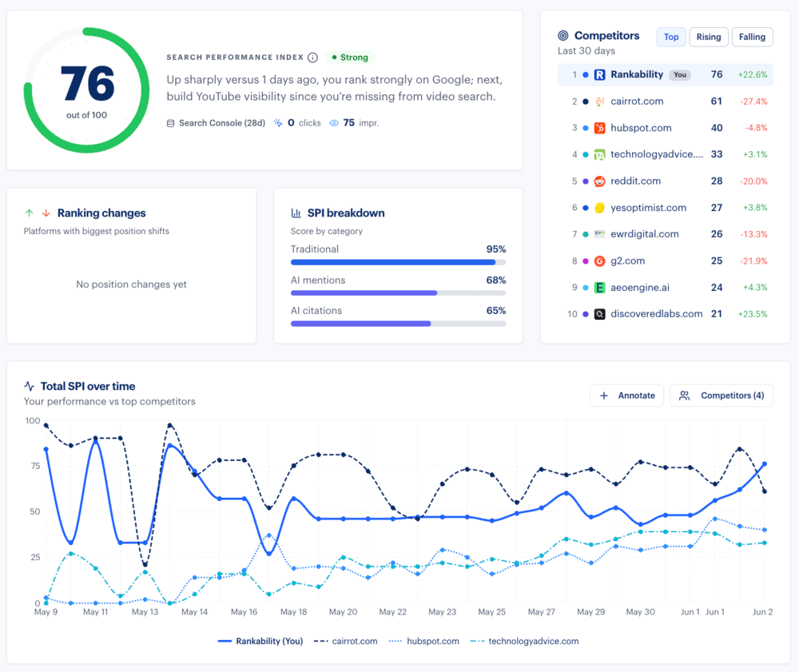The image size is (799, 672).
Task: Toggle cairrot.com series in chart legend
Action: 346,642
